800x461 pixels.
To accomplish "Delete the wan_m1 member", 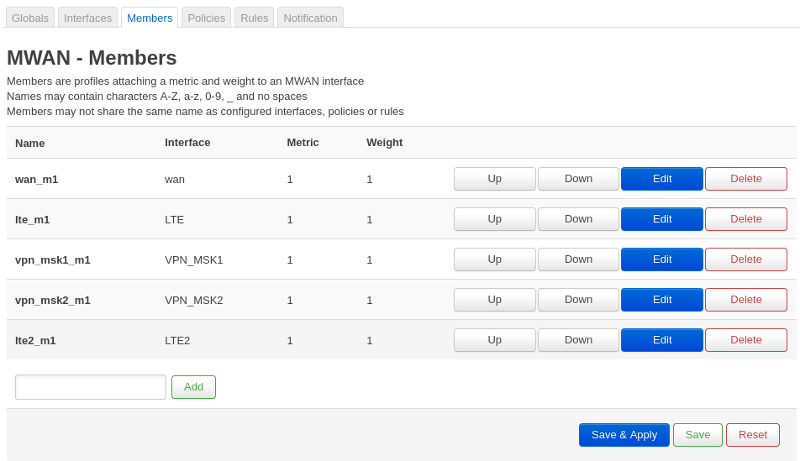I will (746, 179).
